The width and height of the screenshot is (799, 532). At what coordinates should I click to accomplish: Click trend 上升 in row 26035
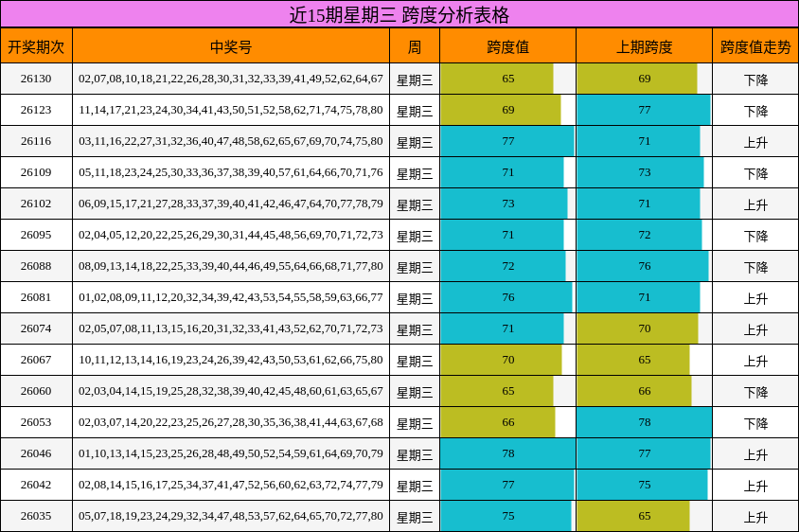755,517
